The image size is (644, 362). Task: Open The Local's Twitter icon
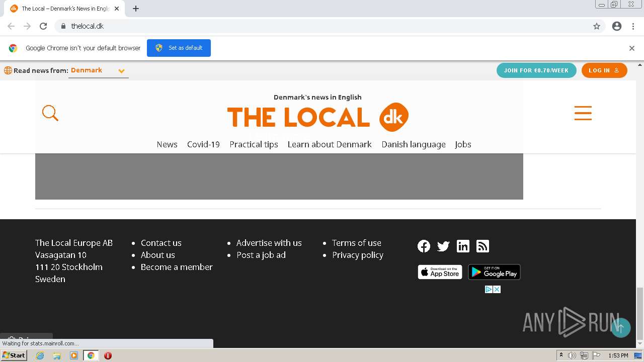click(443, 246)
